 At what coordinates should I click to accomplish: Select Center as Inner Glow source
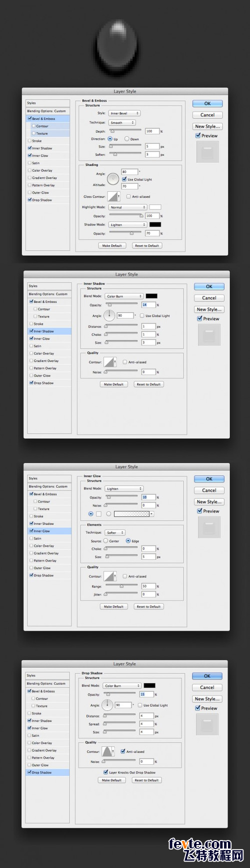pyautogui.click(x=106, y=541)
